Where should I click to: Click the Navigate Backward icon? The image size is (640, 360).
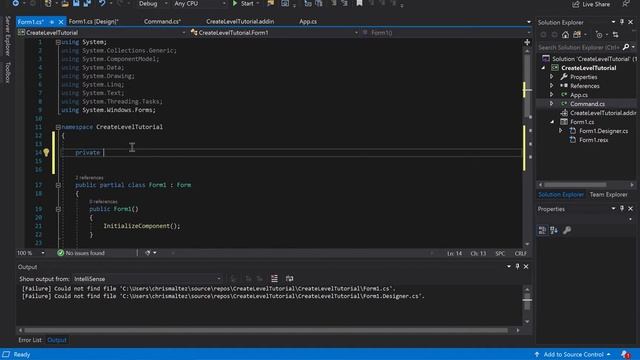(x=15, y=4)
